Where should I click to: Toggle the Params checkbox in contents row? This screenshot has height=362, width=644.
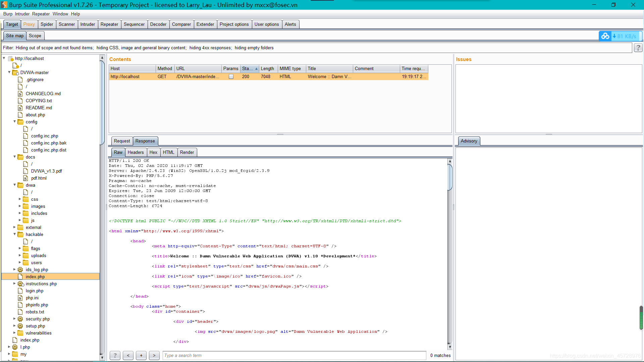[230, 76]
